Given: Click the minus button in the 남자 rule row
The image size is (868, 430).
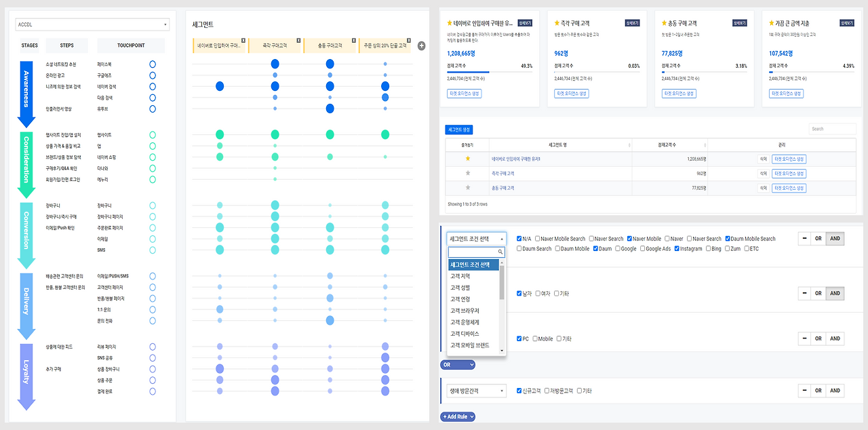Looking at the screenshot, I should (x=804, y=294).
